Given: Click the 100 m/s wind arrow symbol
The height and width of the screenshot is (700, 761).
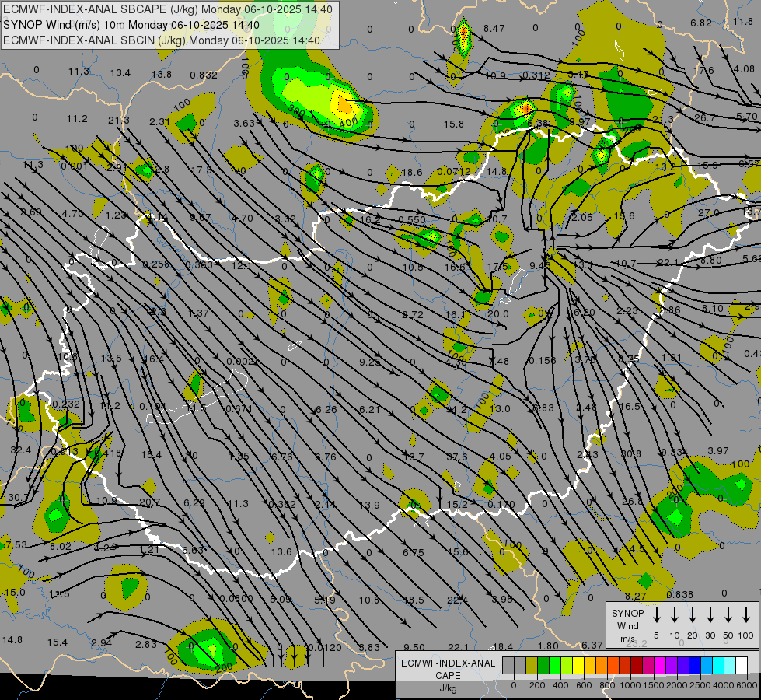Looking at the screenshot, I should coord(746,615).
